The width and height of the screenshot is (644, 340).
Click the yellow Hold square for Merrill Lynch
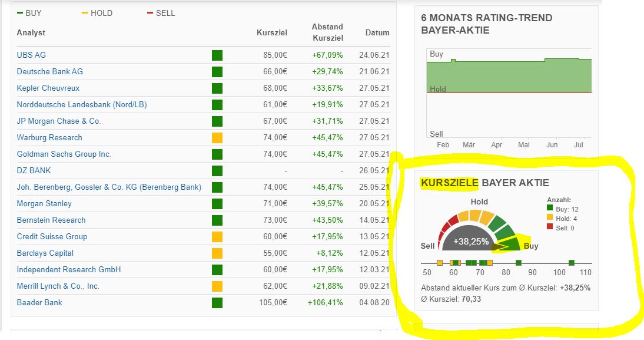[217, 286]
